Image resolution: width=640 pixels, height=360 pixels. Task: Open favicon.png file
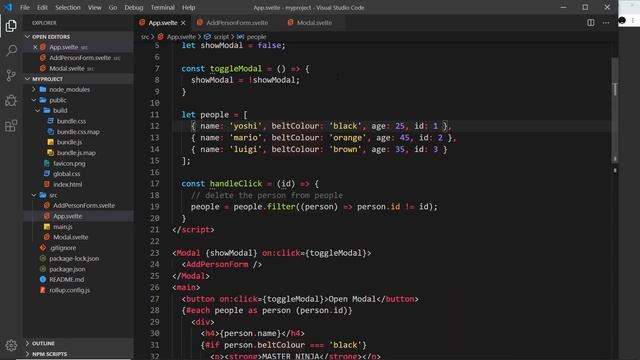click(x=69, y=163)
